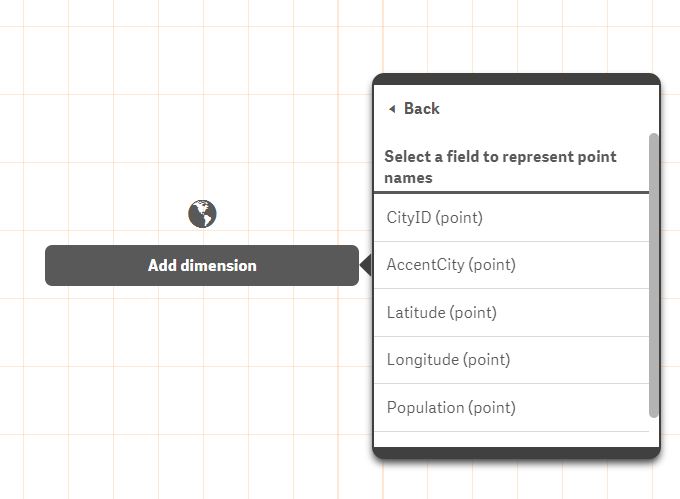Viewport: 680px width, 499px height.
Task: Go back using the Back label
Action: (421, 108)
